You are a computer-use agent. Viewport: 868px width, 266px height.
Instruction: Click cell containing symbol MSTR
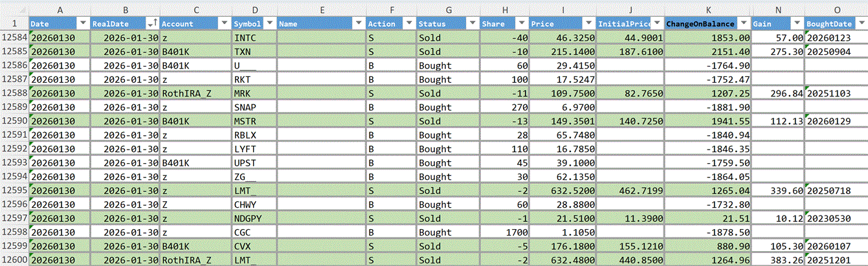pyautogui.click(x=254, y=121)
